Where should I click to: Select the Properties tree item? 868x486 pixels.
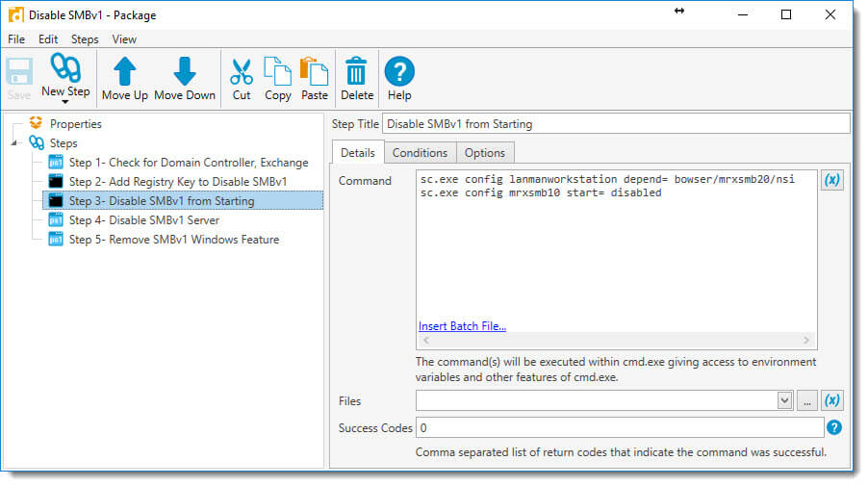(x=76, y=123)
